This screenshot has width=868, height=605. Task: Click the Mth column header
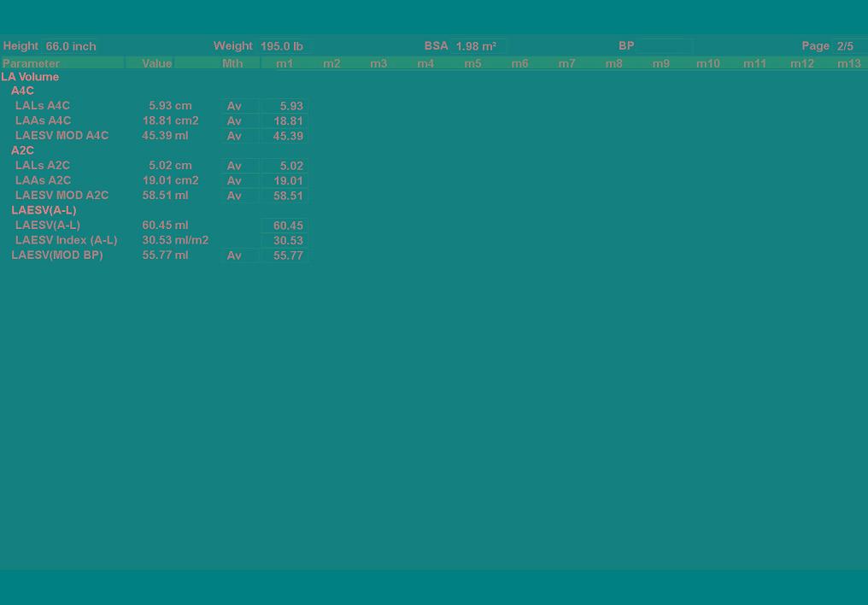click(232, 63)
